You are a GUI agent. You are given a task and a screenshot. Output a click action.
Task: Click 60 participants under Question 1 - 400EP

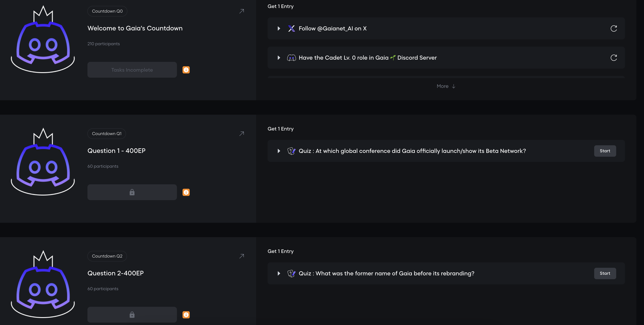click(x=103, y=166)
